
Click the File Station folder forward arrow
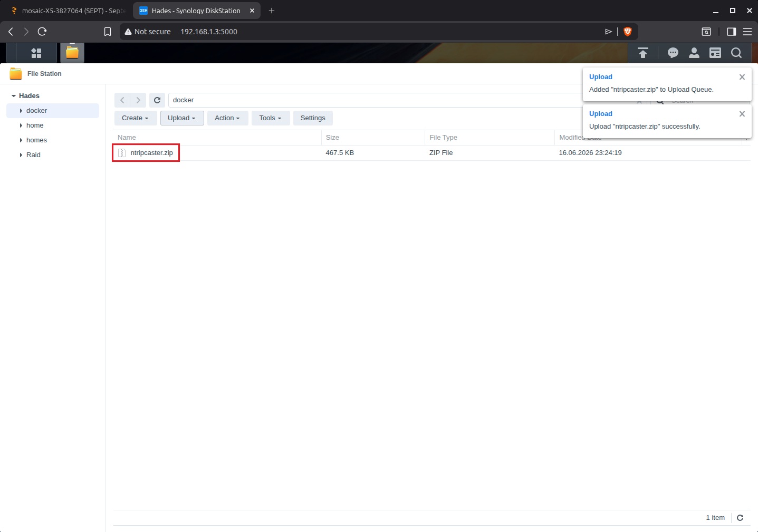[138, 100]
